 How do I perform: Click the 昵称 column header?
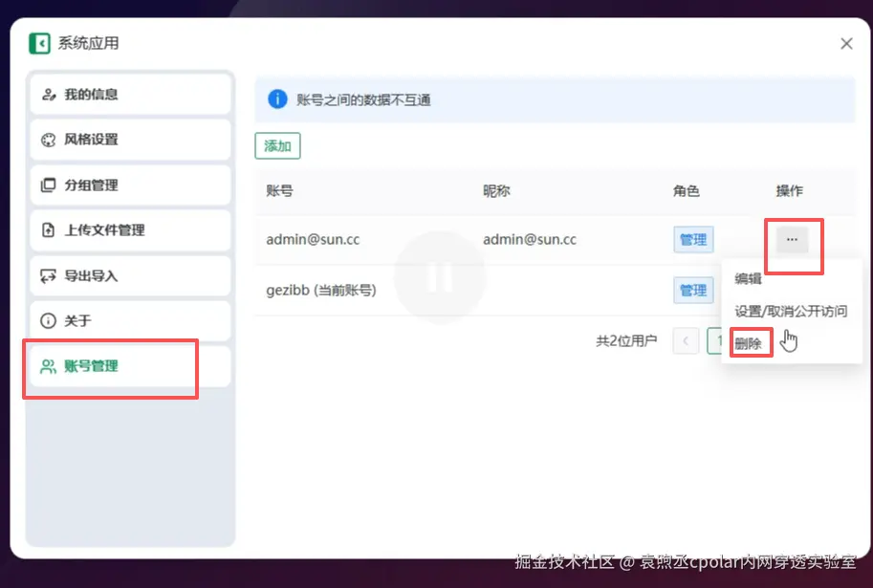(496, 191)
